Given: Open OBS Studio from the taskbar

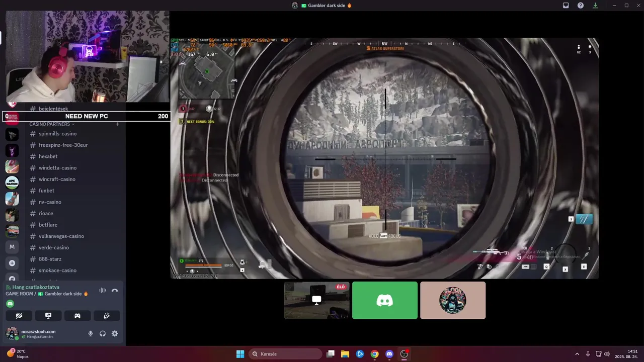Looking at the screenshot, I should click(404, 354).
